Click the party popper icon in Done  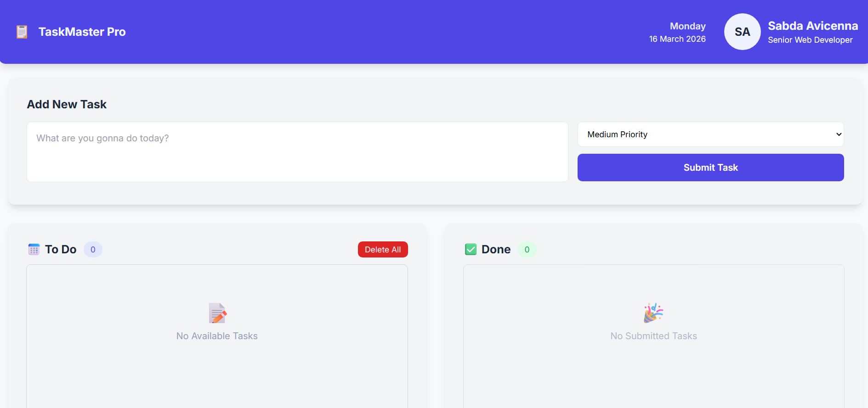pyautogui.click(x=653, y=313)
